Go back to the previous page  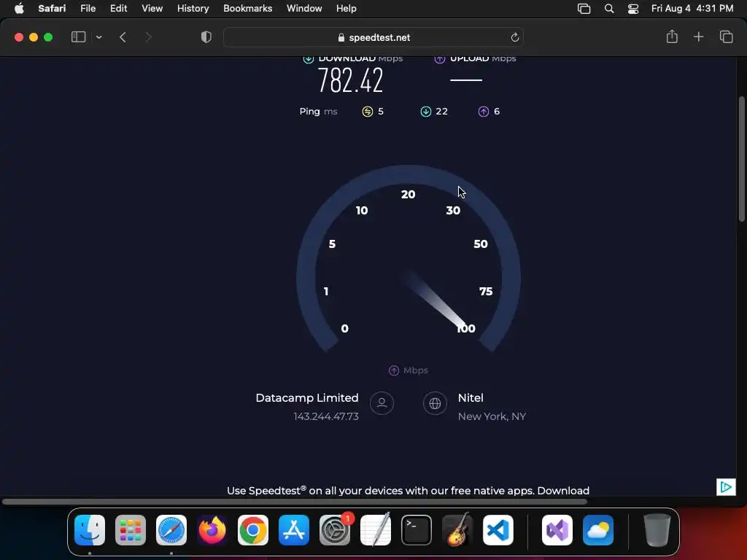[123, 37]
